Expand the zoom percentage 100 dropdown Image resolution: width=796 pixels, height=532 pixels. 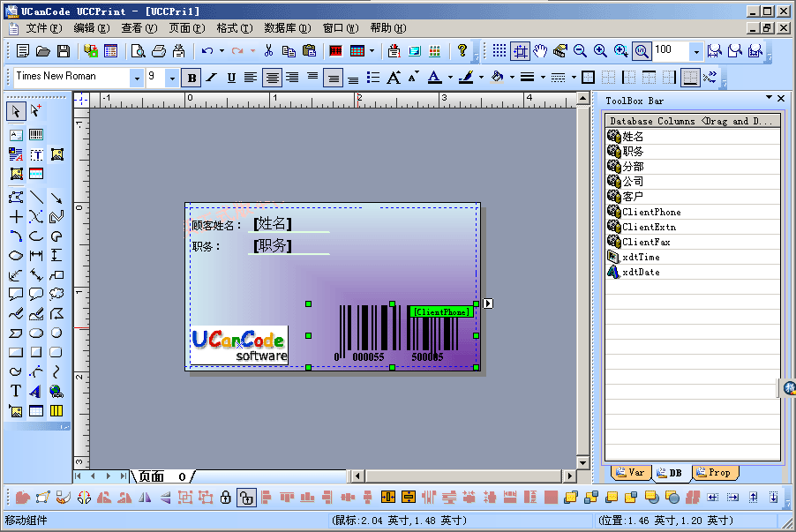(x=695, y=51)
